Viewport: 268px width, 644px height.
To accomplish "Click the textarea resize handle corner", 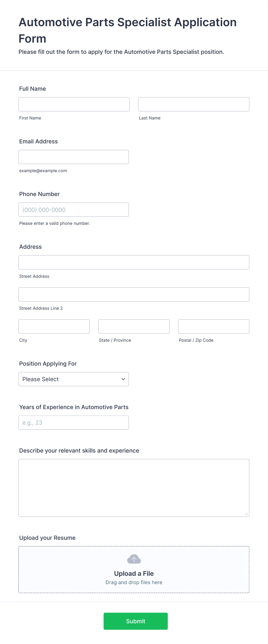I will point(246,514).
